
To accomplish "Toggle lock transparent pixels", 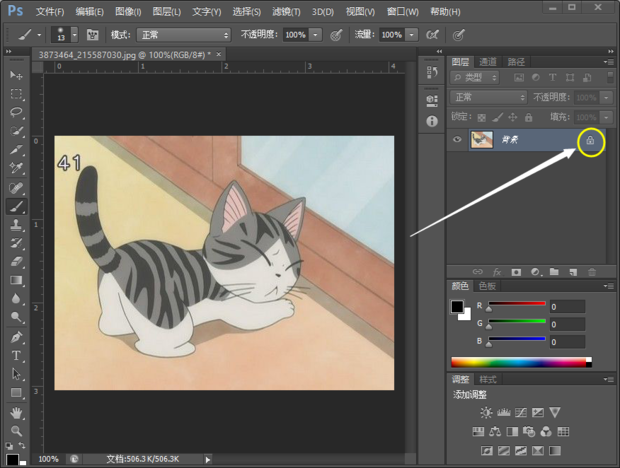I will (x=481, y=117).
